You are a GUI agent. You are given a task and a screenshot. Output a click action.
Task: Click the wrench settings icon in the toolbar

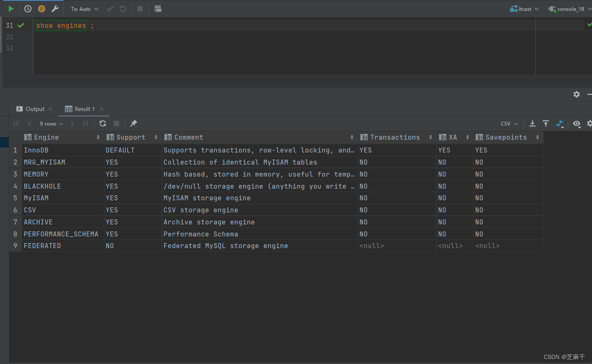pyautogui.click(x=55, y=8)
